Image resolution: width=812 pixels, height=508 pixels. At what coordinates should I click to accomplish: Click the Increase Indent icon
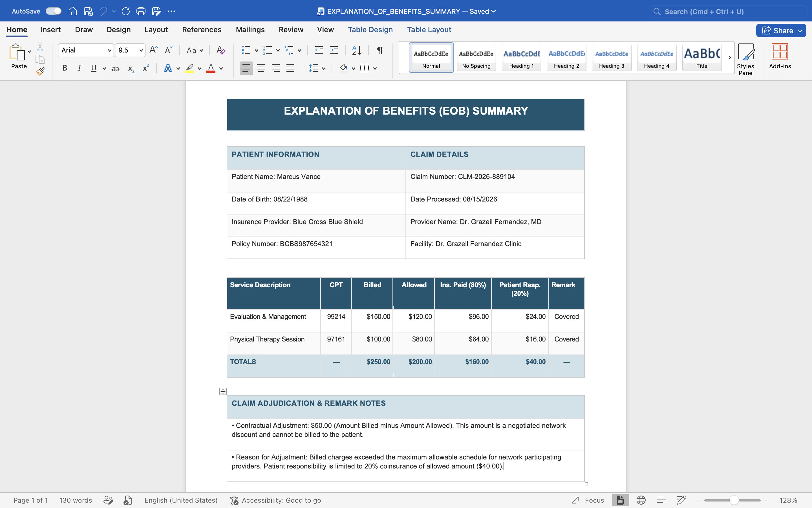pos(334,50)
